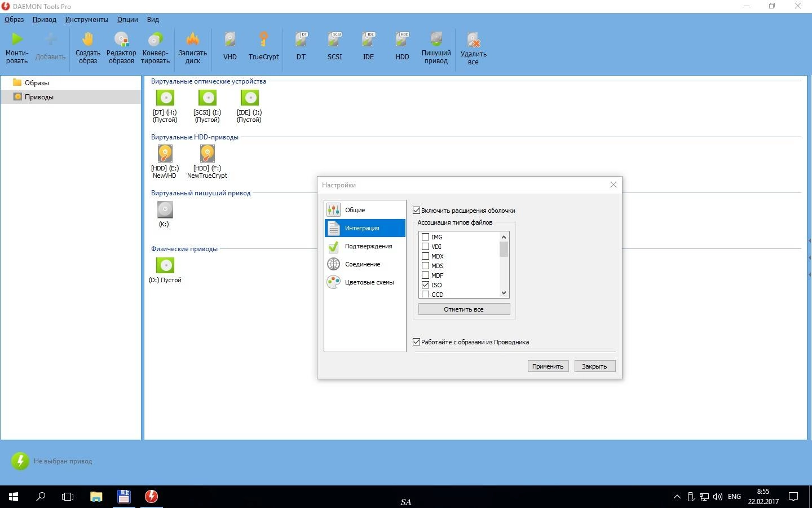Click the Применить button
Screen dimensions: 812x508
tap(548, 366)
